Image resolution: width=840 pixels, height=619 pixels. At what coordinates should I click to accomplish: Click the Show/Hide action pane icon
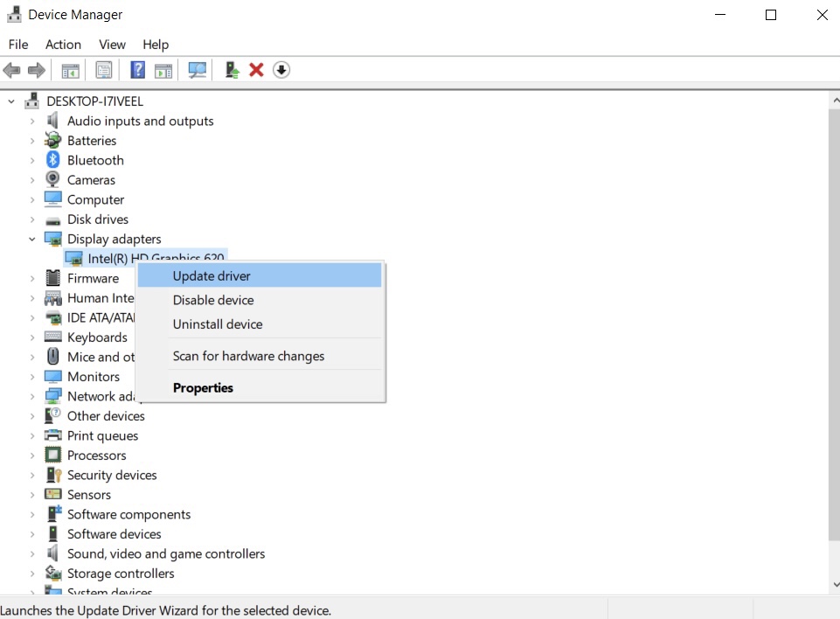pyautogui.click(x=163, y=70)
